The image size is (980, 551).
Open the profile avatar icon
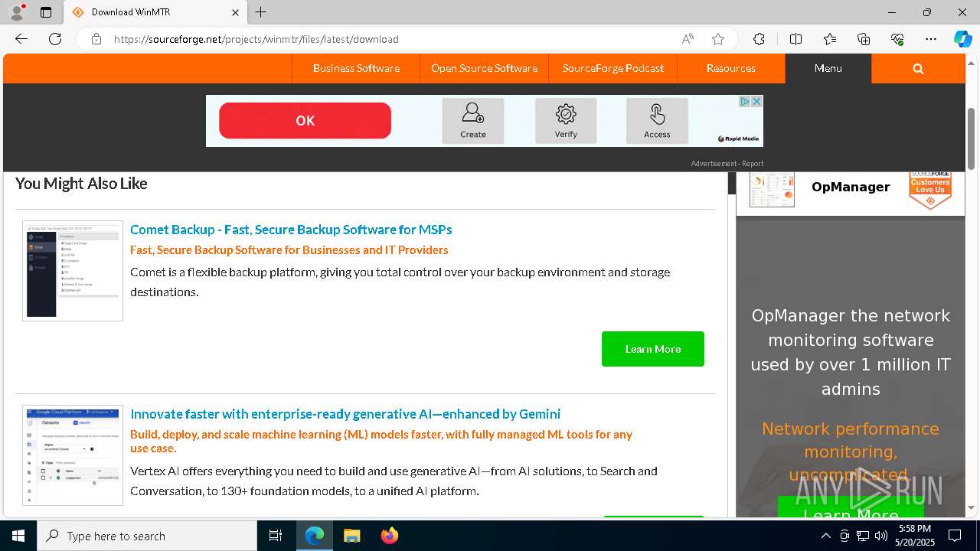[17, 12]
